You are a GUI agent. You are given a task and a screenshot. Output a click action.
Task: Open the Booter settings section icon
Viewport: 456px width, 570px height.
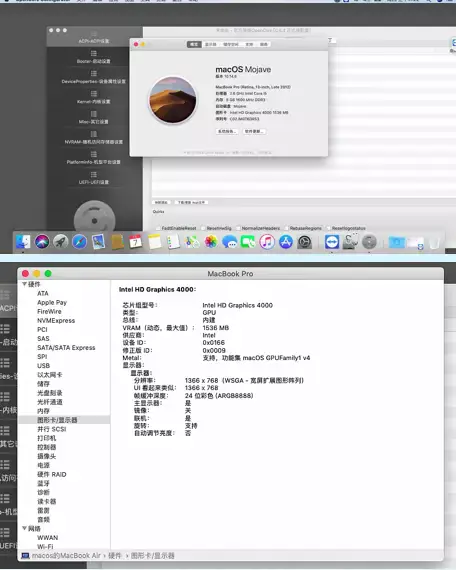click(94, 54)
